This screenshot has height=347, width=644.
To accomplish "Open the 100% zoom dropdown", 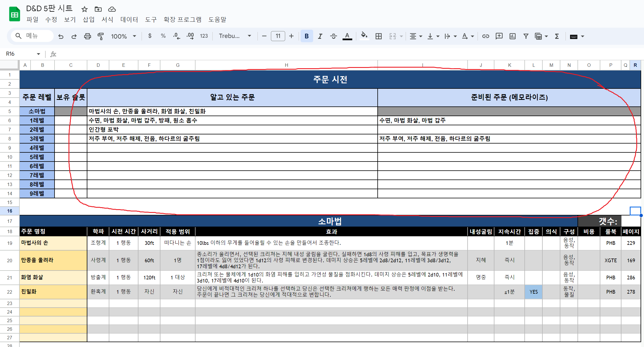I will point(123,36).
